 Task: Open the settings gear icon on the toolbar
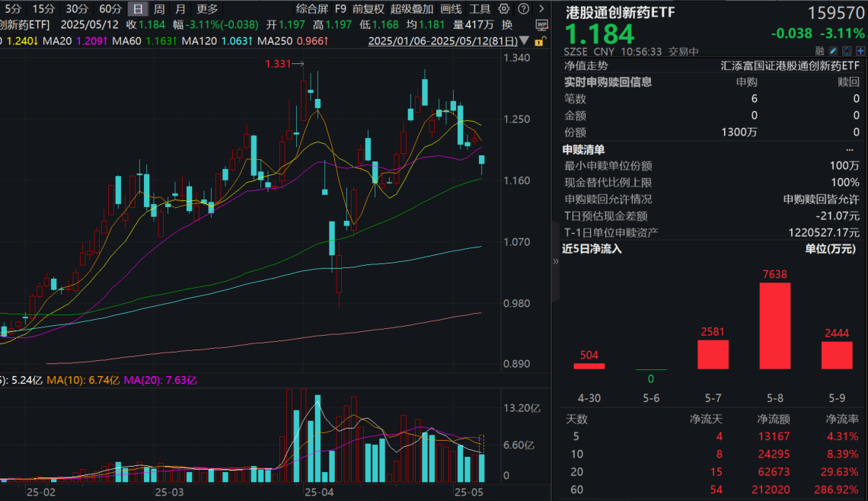[503, 8]
